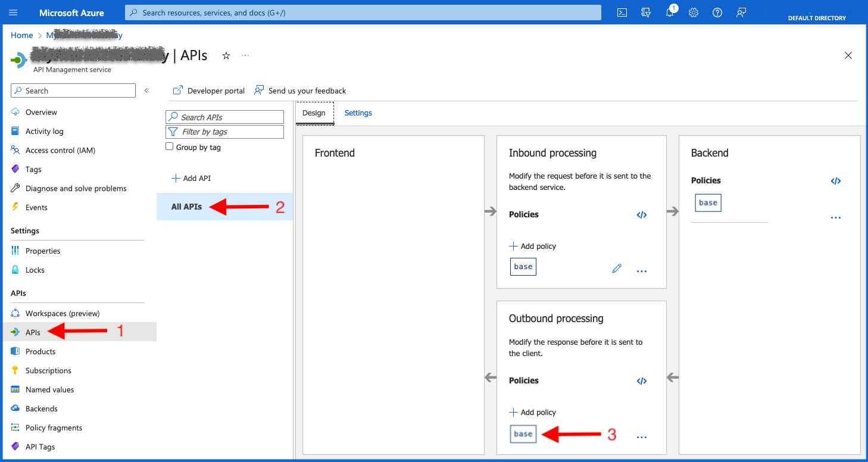Open Workspaces (preview)
This screenshot has width=868, height=462.
coord(63,313)
